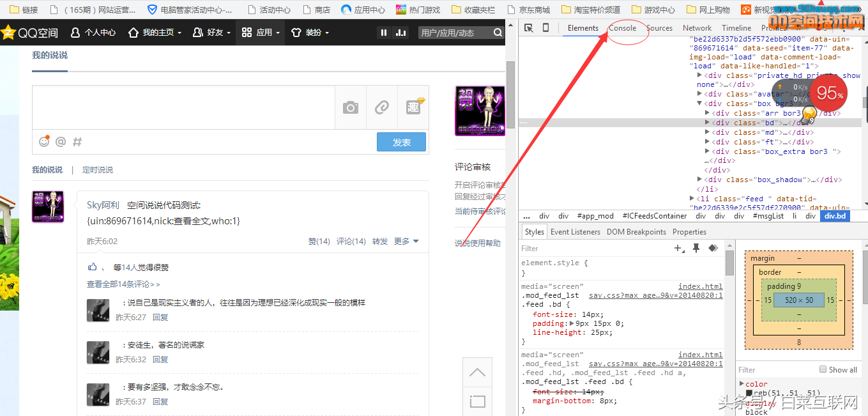Open 热门游戏 bookmark
This screenshot has width=868, height=416.
coord(418,10)
